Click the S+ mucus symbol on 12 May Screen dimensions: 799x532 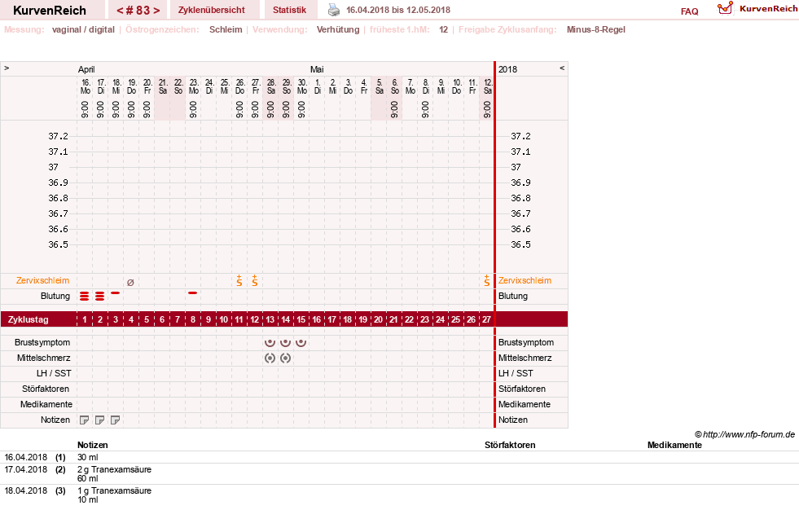486,281
